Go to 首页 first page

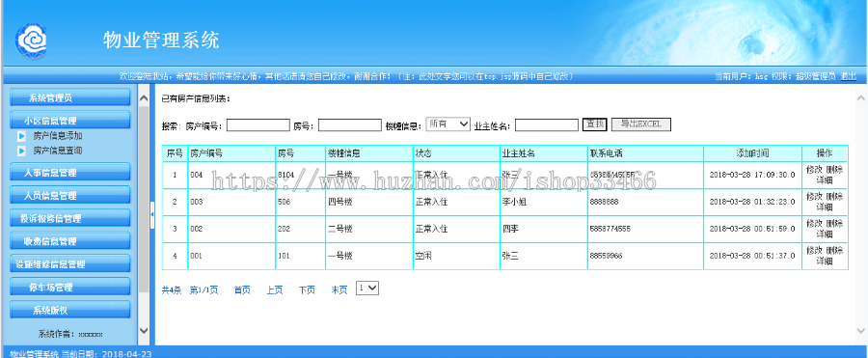242,289
